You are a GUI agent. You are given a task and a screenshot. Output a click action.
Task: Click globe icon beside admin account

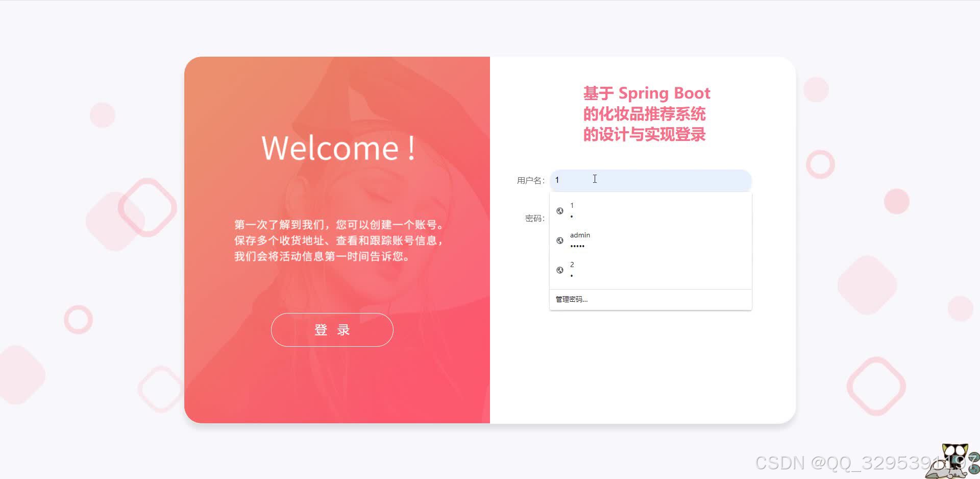[560, 241]
